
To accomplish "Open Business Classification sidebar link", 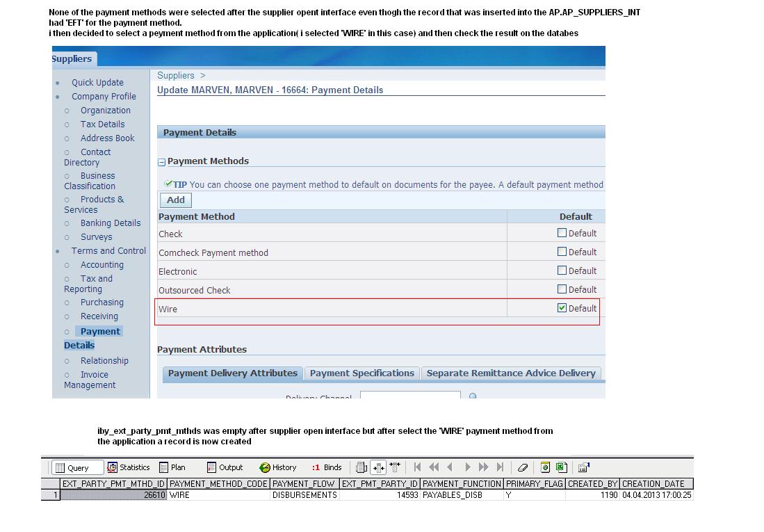I will (90, 181).
